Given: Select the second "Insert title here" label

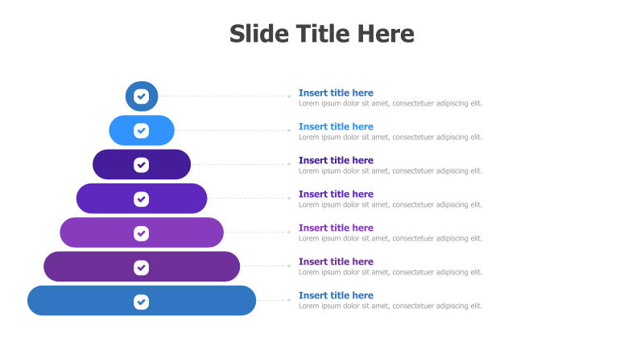Looking at the screenshot, I should click(336, 126).
